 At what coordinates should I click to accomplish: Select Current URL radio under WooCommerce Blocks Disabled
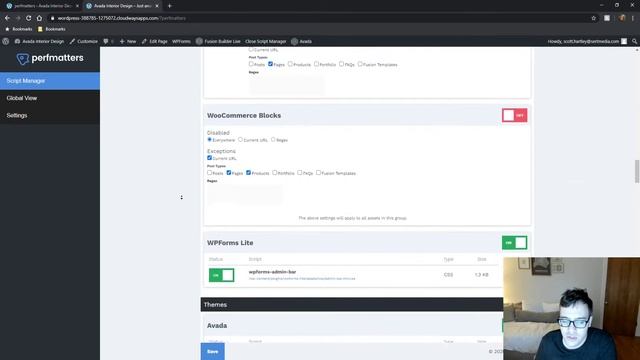240,140
